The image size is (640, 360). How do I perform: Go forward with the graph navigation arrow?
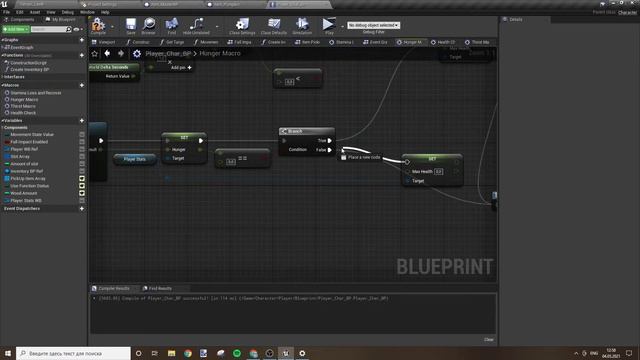coord(121,53)
